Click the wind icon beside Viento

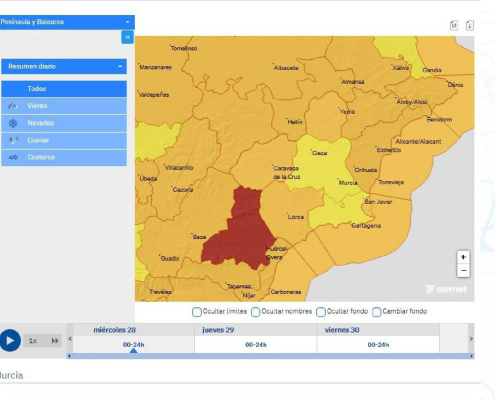pos(13,106)
